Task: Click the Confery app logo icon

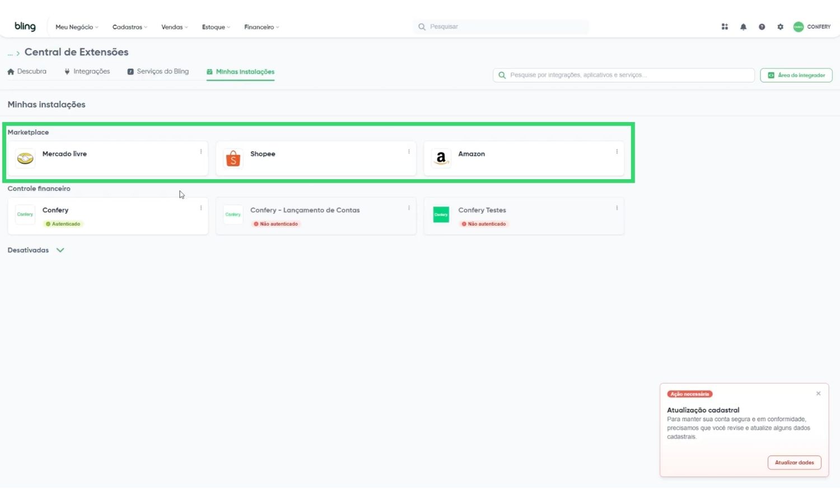Action: click(x=25, y=214)
